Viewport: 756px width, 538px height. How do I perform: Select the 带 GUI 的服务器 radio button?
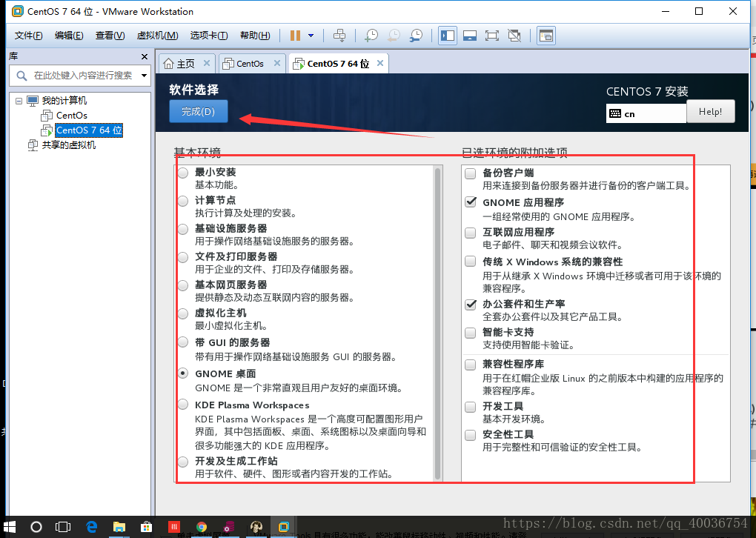[183, 342]
